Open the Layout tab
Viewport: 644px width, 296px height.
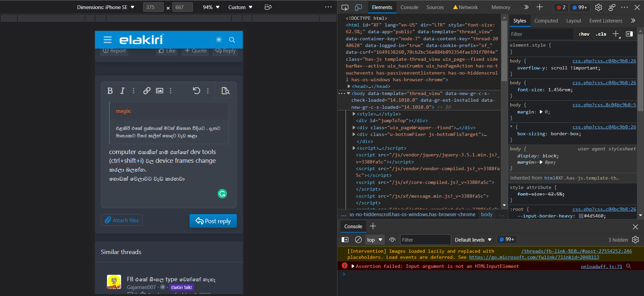coord(574,21)
